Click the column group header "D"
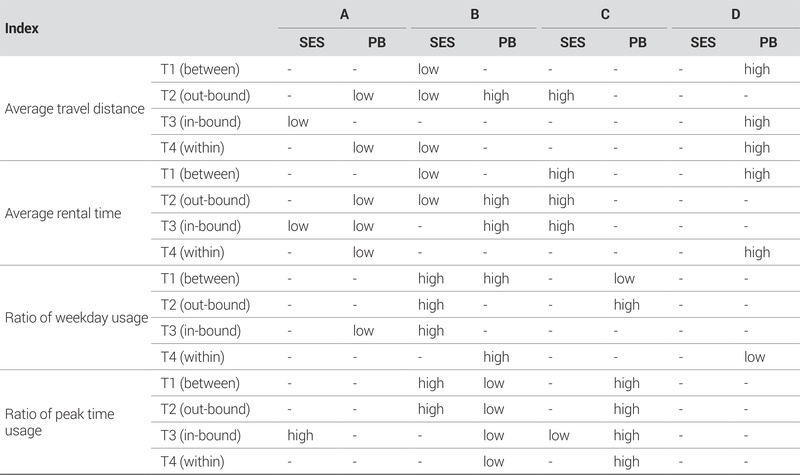This screenshot has width=800, height=475. click(x=735, y=15)
